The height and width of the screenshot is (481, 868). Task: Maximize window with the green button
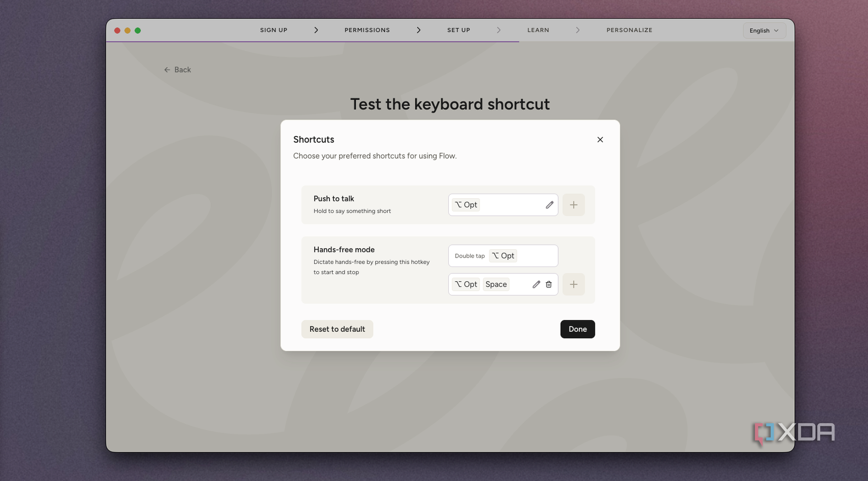(138, 30)
